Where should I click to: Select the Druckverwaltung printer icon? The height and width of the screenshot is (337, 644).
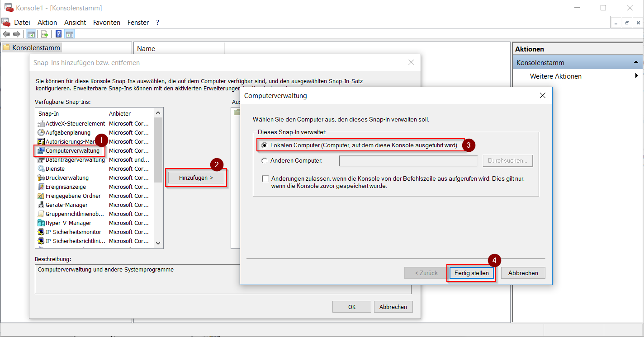pos(41,178)
